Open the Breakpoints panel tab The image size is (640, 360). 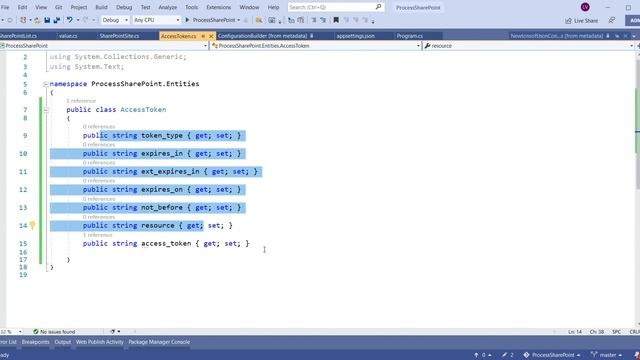click(36, 342)
